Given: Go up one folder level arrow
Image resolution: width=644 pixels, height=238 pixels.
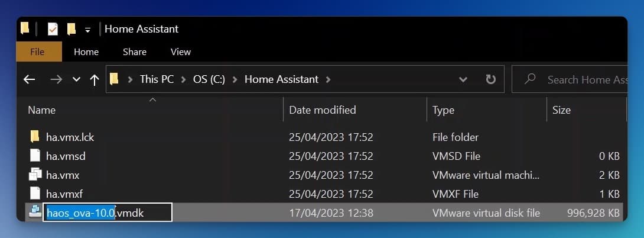Looking at the screenshot, I should 95,79.
